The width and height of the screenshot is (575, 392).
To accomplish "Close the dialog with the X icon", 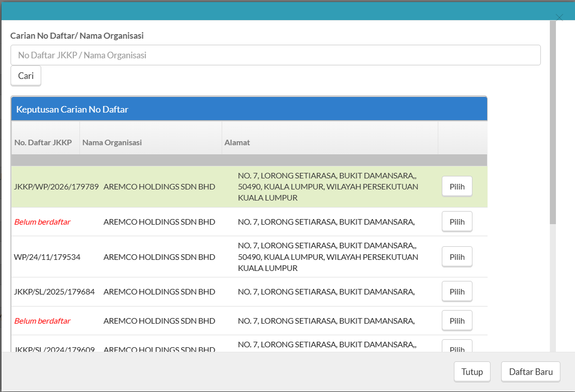I will coord(559,17).
